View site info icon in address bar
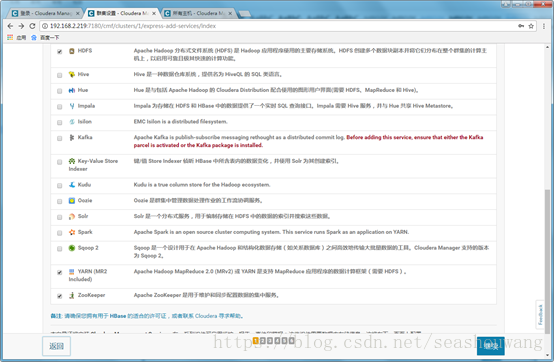 [45, 26]
